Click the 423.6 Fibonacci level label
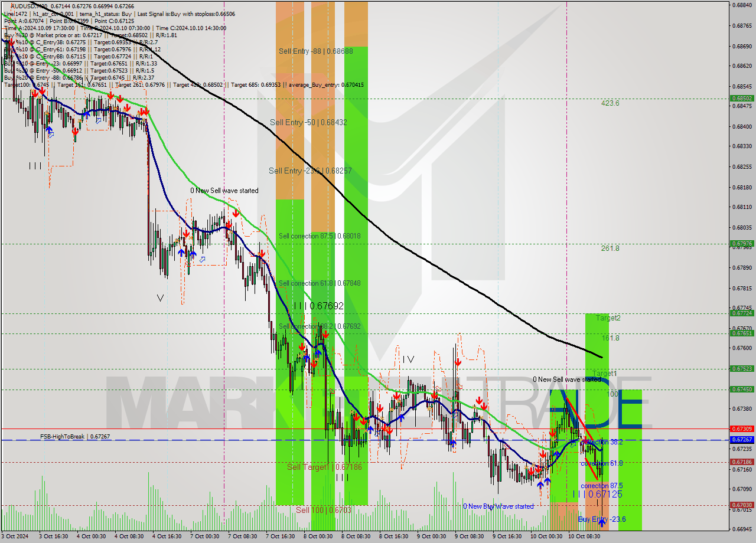Viewport: 756px width, 543px height. [x=610, y=103]
